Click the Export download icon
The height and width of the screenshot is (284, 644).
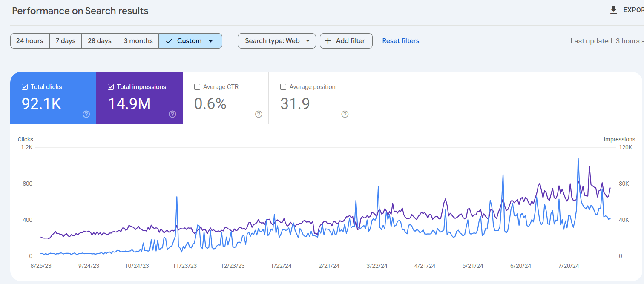coord(614,10)
